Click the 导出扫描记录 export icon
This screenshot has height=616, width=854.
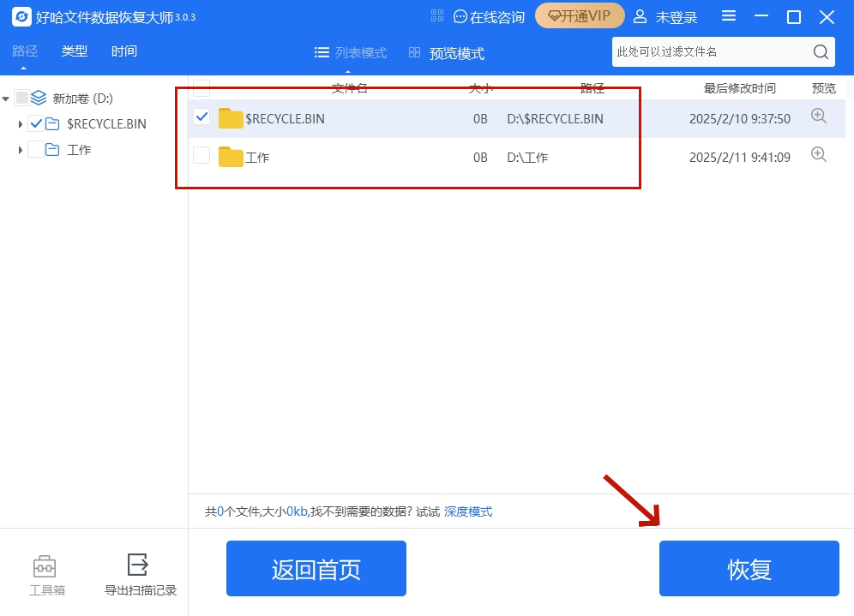point(138,565)
